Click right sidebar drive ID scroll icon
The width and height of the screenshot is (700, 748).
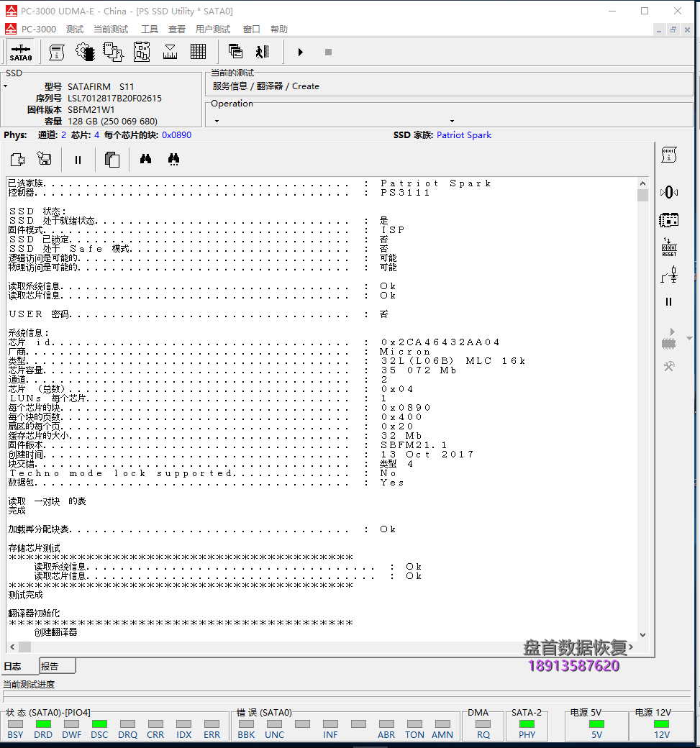click(x=668, y=155)
